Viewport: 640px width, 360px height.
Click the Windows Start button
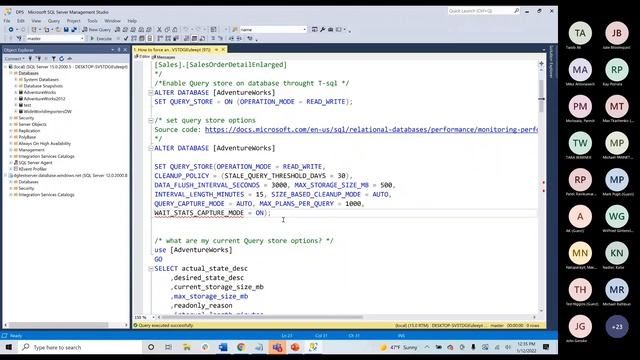pos(9,347)
